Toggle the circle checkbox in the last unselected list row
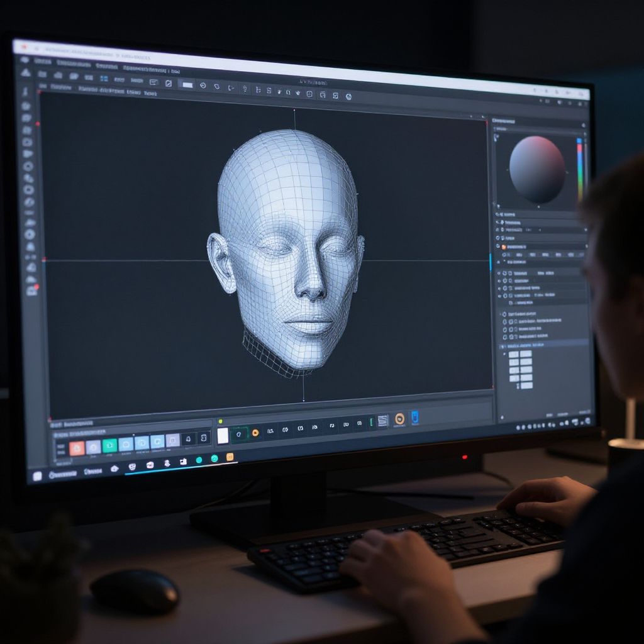The height and width of the screenshot is (644, 644). pyautogui.click(x=504, y=337)
